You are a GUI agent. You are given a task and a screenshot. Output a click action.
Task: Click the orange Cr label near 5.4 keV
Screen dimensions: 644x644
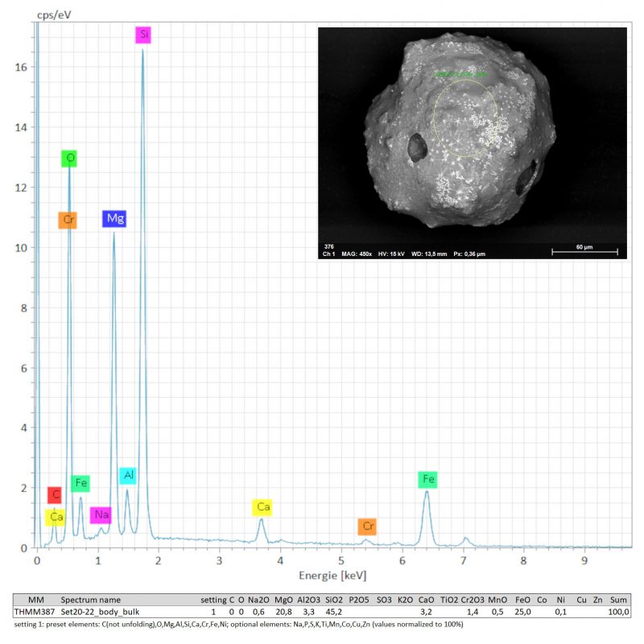[x=367, y=527]
